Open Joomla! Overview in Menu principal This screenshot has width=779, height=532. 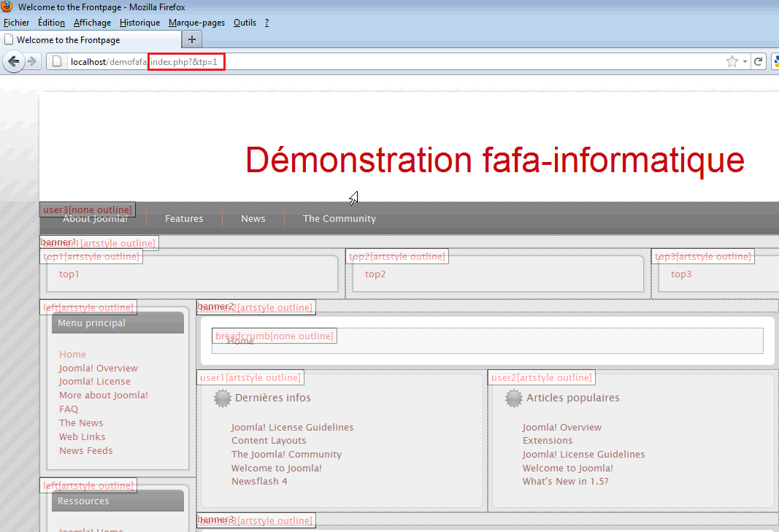[x=99, y=368]
